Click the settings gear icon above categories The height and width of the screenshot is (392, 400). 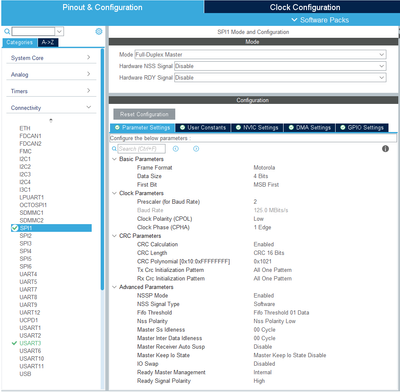click(99, 31)
